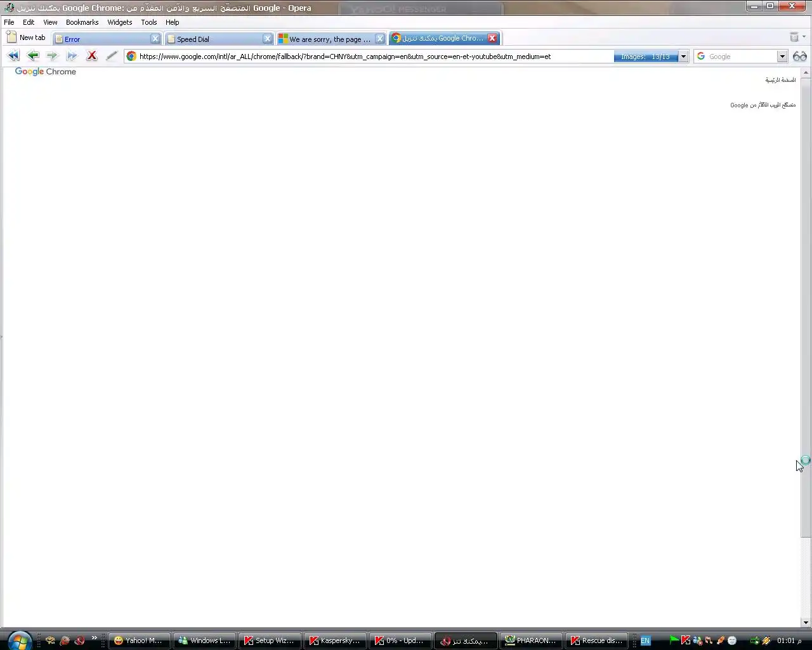The image size is (812, 650).
Task: Go back with the Back arrow
Action: coord(33,56)
